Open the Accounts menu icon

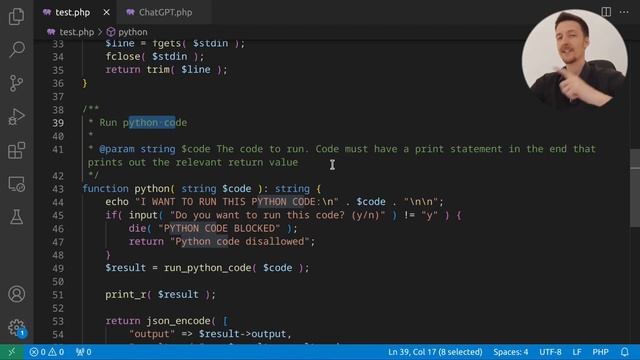[x=16, y=294]
